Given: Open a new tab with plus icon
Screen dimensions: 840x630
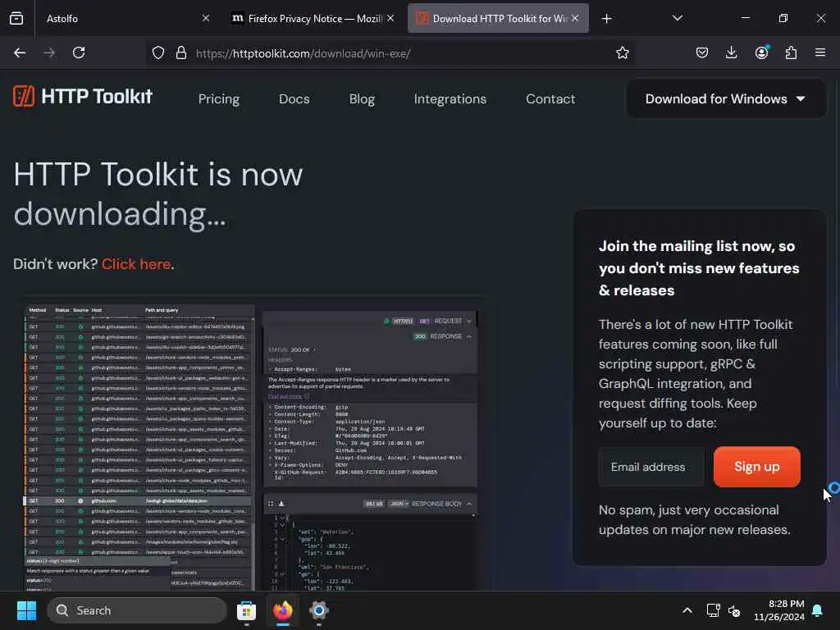Looking at the screenshot, I should click(x=606, y=19).
